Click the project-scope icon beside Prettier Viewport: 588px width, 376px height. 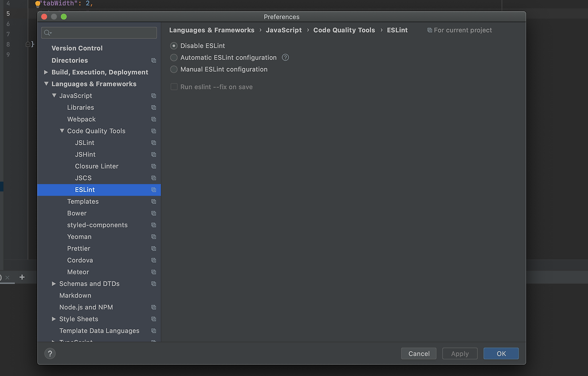(154, 249)
